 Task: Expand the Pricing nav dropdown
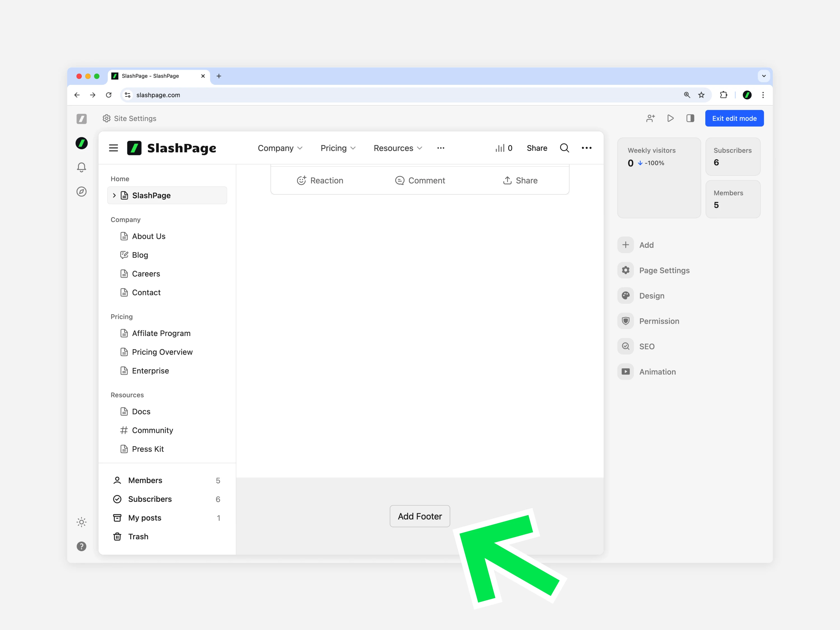tap(338, 148)
